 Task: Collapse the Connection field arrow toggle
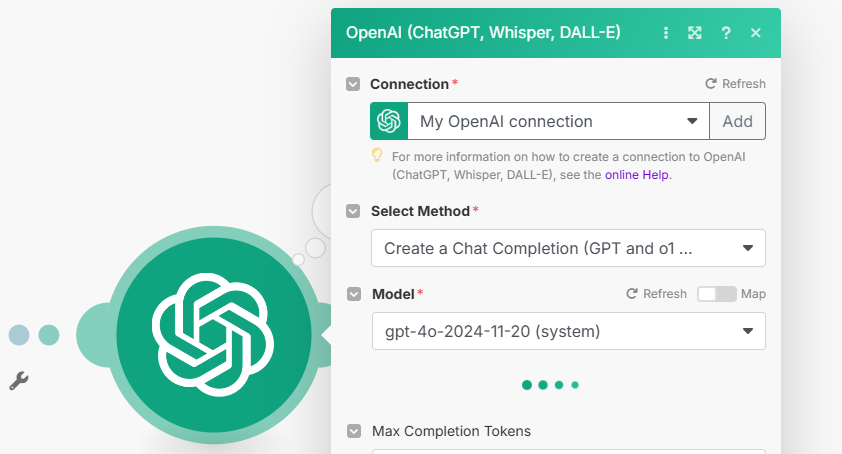353,84
